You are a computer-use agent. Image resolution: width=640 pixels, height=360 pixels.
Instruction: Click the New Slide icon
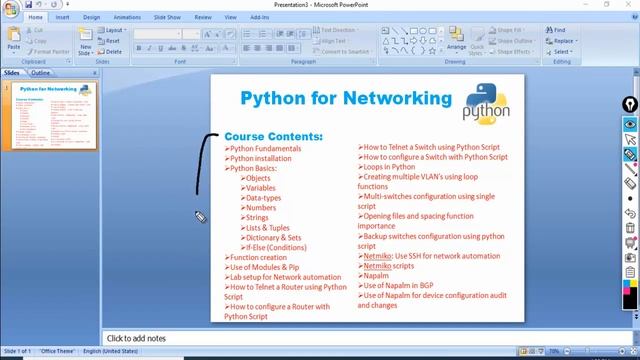(x=85, y=34)
